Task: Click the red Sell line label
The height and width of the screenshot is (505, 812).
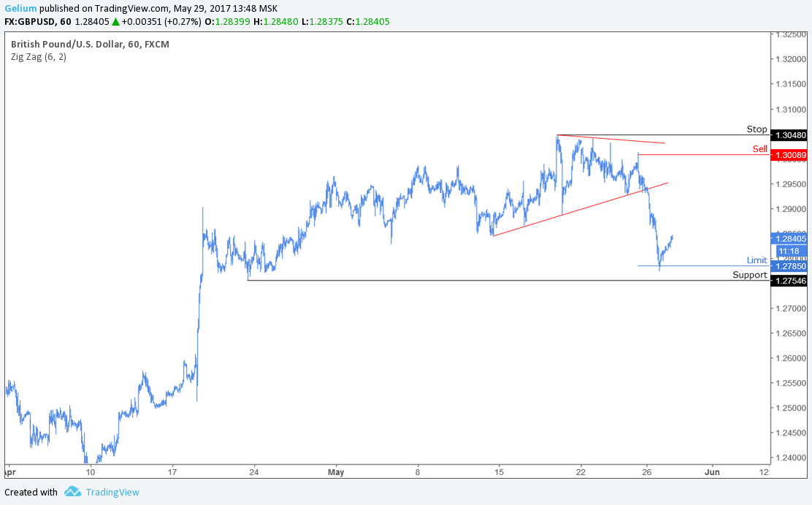Action: 759,149
